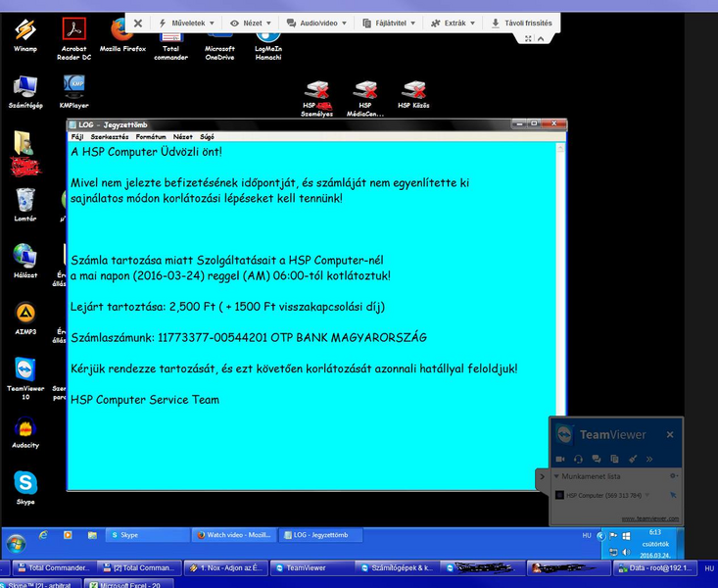Open the Hálózat desktop icon

25,262
